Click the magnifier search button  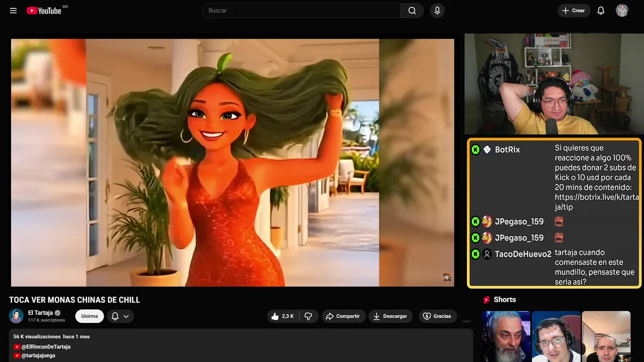412,11
